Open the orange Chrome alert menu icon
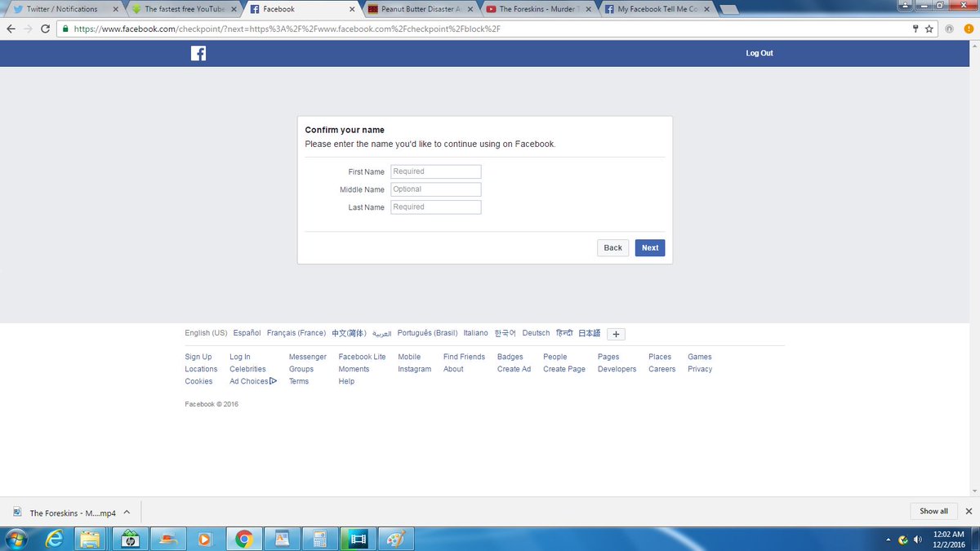980x551 pixels. [x=969, y=29]
